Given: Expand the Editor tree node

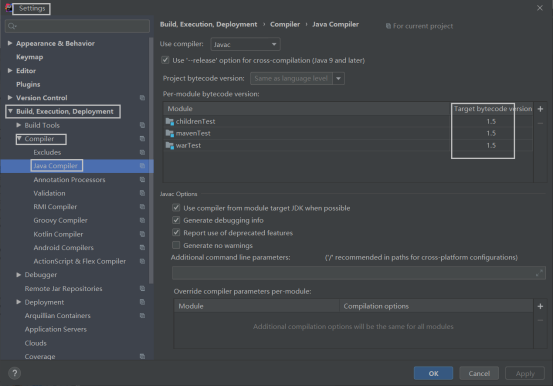Looking at the screenshot, I should [x=10, y=71].
